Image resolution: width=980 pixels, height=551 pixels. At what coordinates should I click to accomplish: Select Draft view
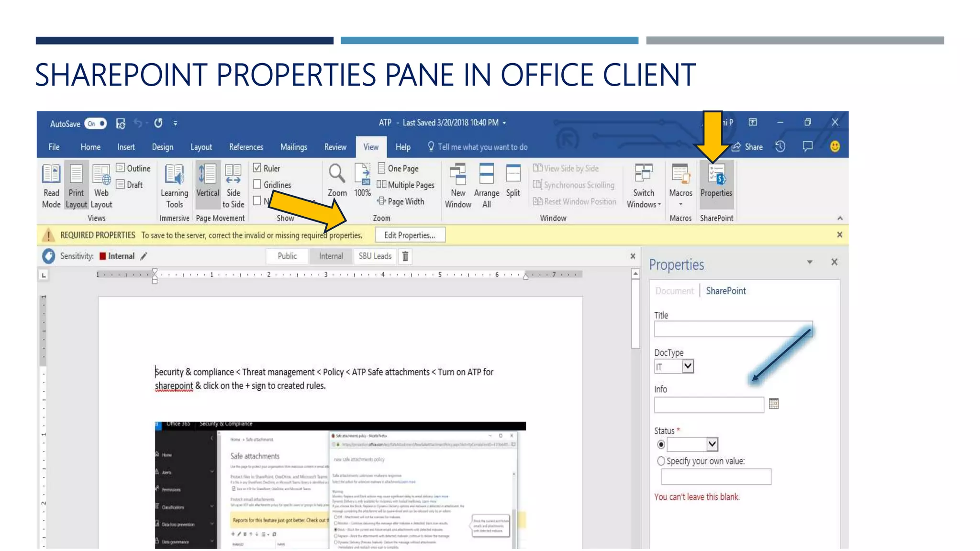(x=130, y=185)
